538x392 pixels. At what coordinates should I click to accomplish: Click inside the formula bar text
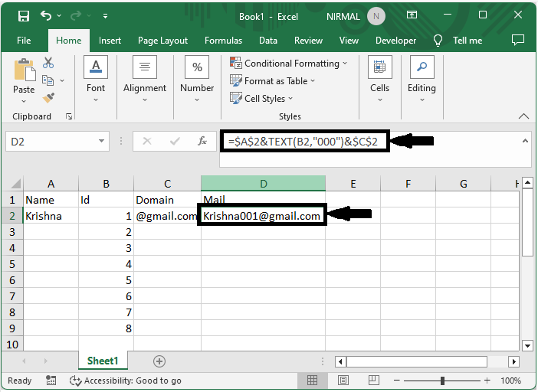[x=303, y=141]
